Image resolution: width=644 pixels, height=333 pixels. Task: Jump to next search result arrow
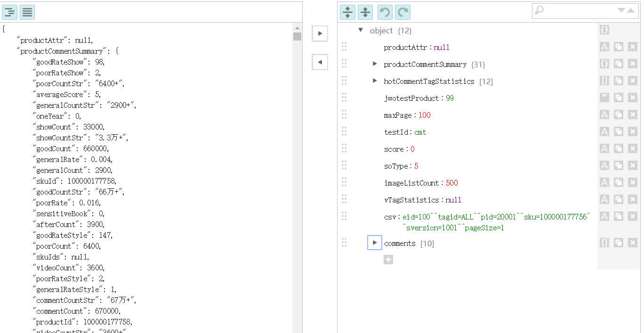(x=621, y=10)
